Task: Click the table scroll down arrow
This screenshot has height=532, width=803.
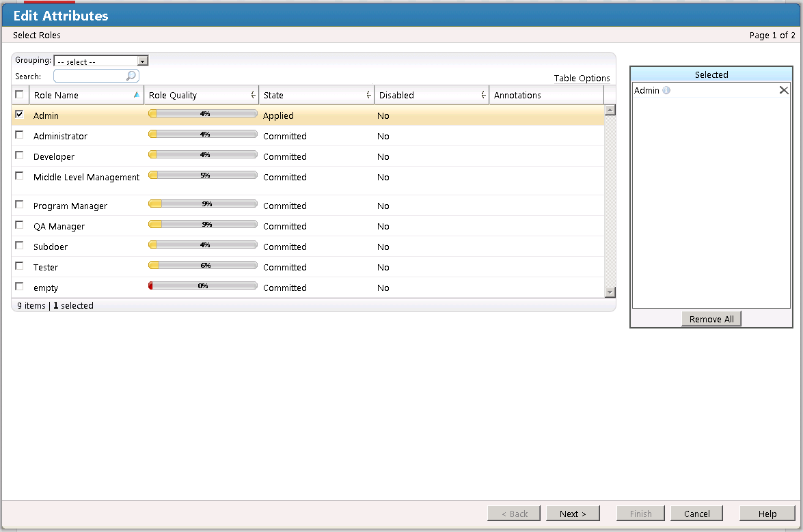Action: pos(610,292)
